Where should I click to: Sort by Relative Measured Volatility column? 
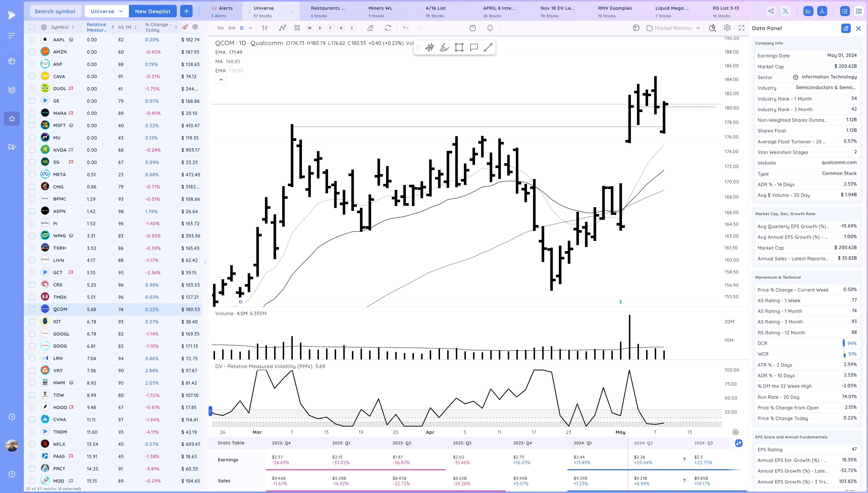[100, 27]
